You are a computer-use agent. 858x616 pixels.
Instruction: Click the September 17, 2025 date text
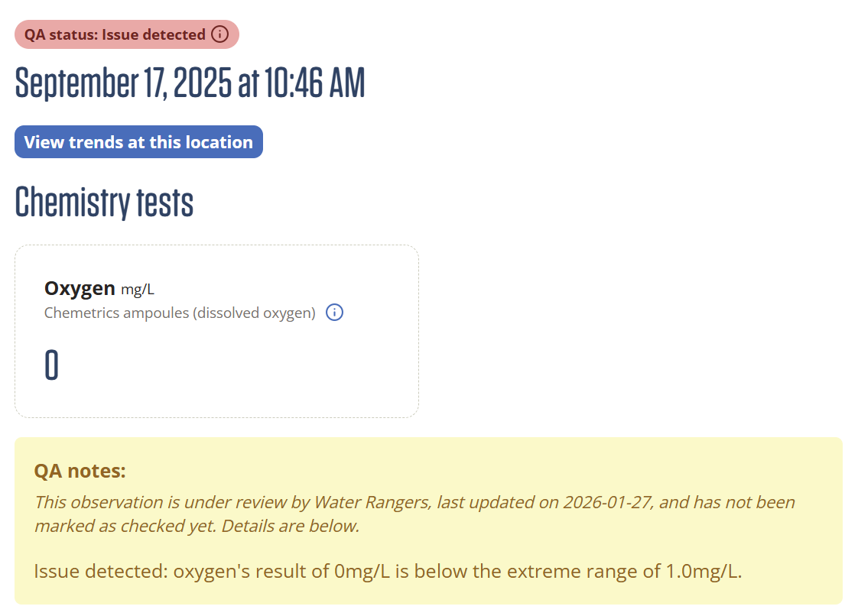(x=123, y=84)
